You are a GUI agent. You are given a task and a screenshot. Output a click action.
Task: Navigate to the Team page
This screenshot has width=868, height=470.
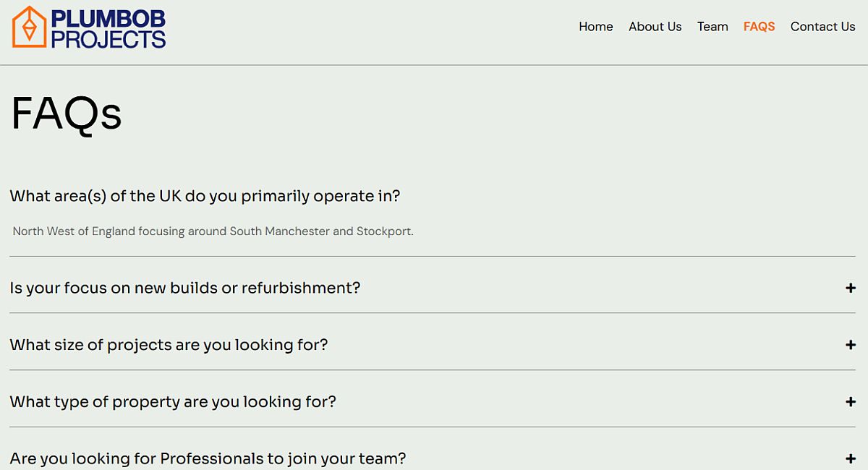pyautogui.click(x=712, y=27)
